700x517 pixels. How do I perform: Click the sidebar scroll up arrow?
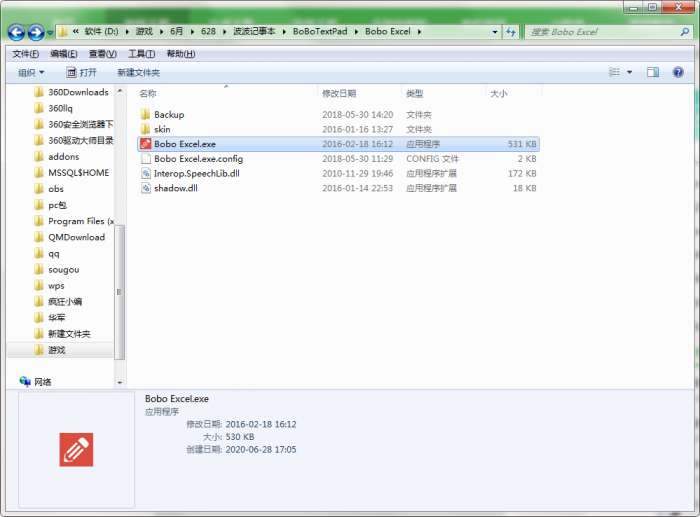(120, 91)
